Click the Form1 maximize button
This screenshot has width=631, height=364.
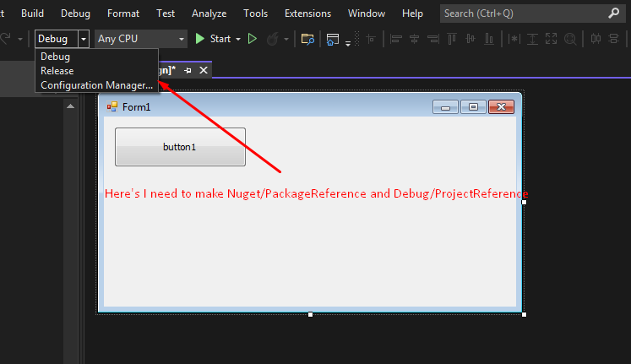pyautogui.click(x=473, y=107)
